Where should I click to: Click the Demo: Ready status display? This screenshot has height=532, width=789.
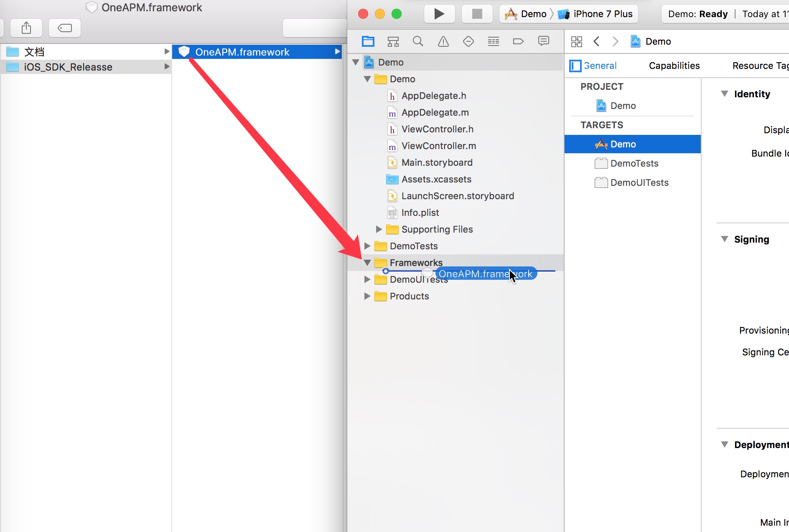tap(725, 14)
